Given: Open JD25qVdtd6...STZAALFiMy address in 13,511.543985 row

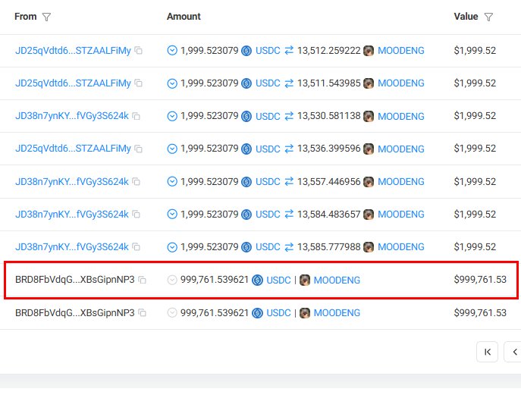Looking at the screenshot, I should point(73,83).
